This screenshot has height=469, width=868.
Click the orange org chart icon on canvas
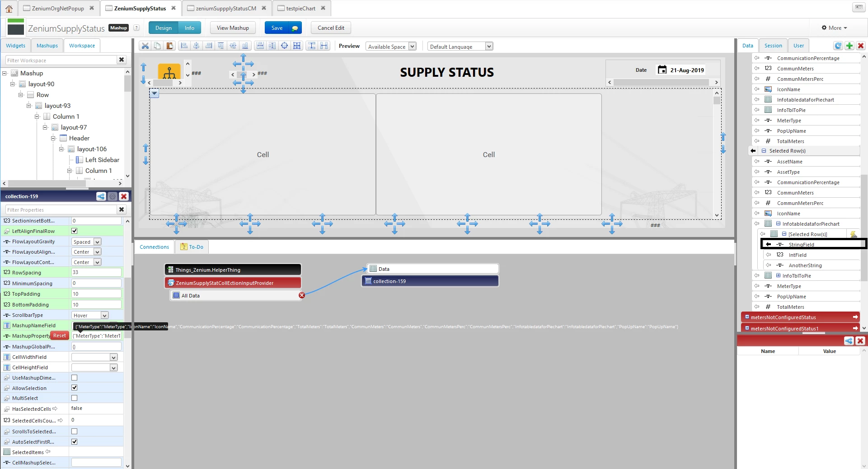point(169,71)
